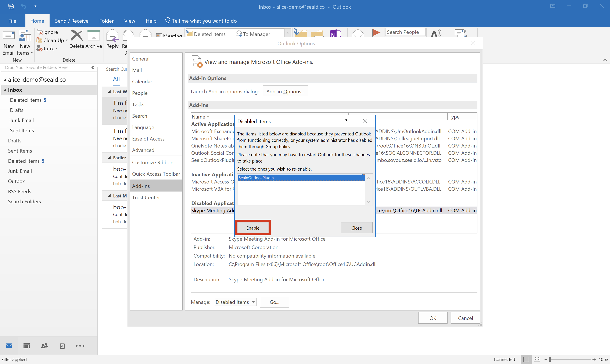
Task: Click Close in Disabled Items dialog
Action: tap(356, 228)
